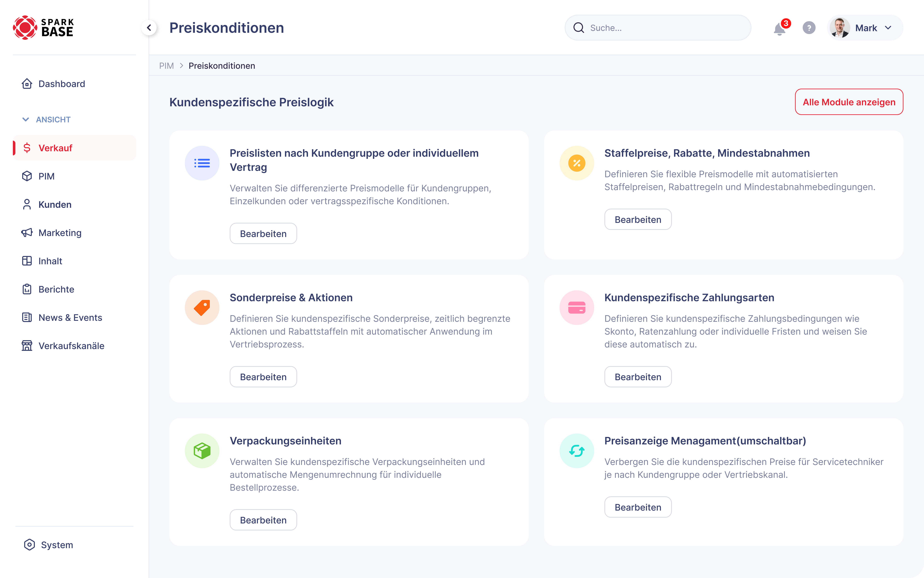
Task: Click the Preisanzeige Menagament(umschaltbar) heading
Action: (x=705, y=440)
